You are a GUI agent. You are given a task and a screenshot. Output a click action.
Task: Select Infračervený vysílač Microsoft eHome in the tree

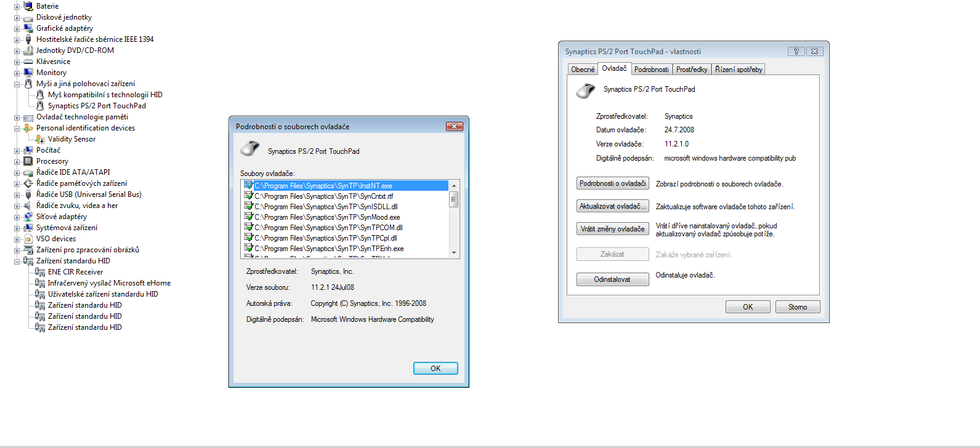click(109, 283)
